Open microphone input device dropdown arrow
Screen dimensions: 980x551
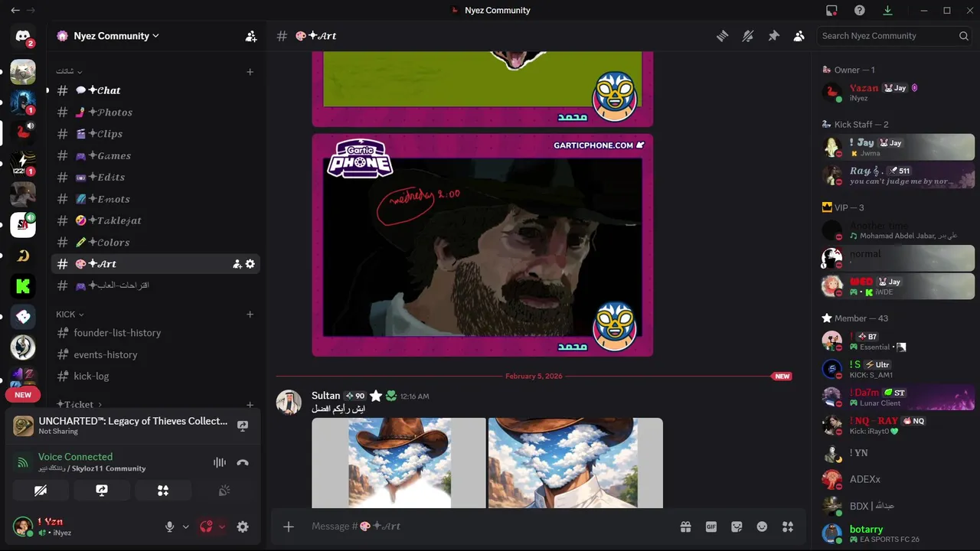(x=185, y=527)
